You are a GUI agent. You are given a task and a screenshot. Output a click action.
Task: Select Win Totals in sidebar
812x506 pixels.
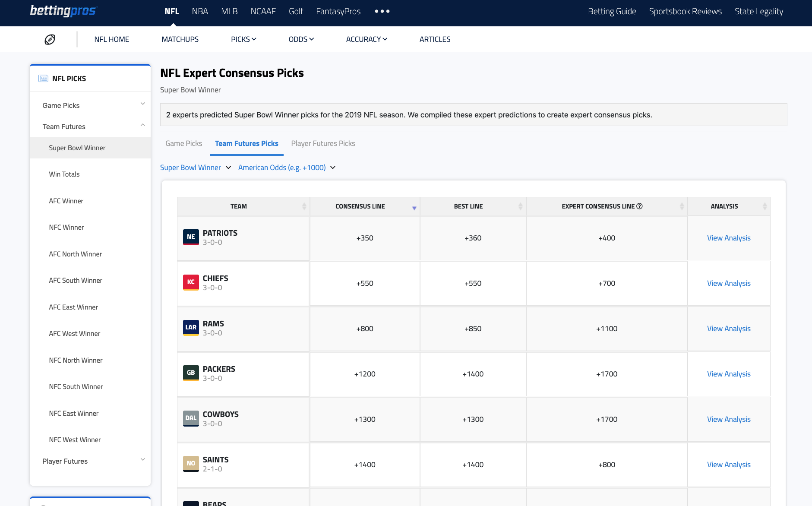point(64,174)
